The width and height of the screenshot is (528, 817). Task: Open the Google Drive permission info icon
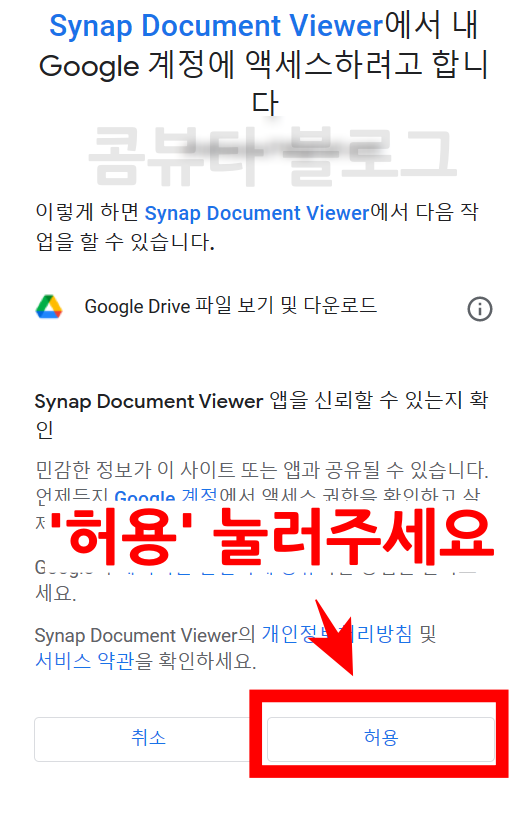pyautogui.click(x=480, y=309)
